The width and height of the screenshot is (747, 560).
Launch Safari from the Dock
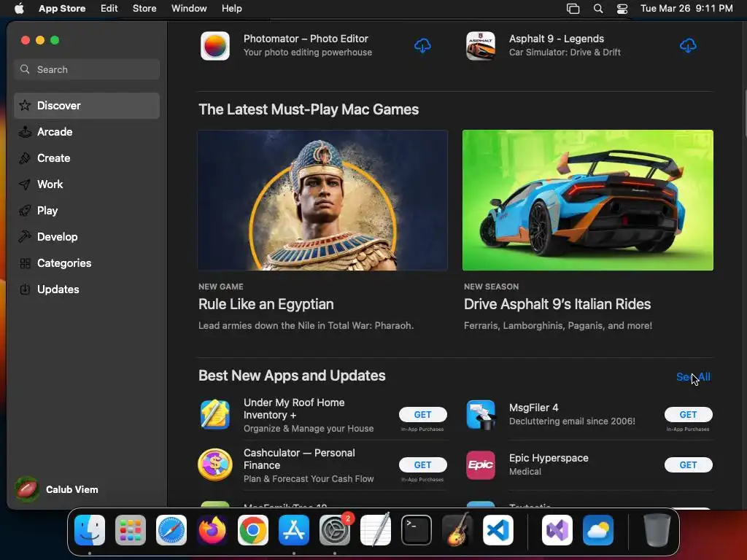click(x=171, y=530)
